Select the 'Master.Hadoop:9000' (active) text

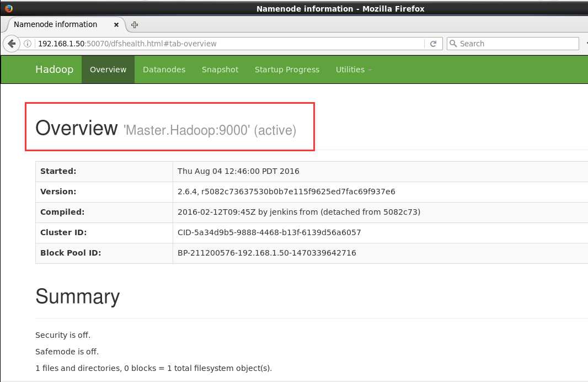[x=210, y=130]
